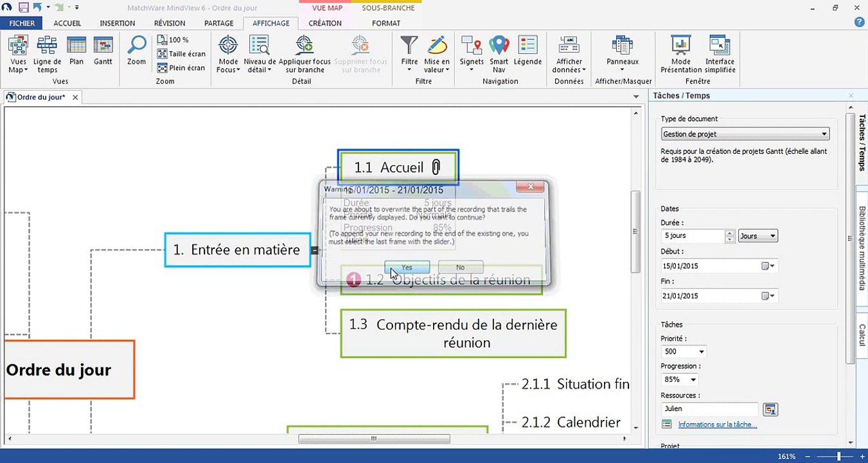Click the horizontal scrollbar of map
The height and width of the screenshot is (463, 868).
click(x=374, y=439)
